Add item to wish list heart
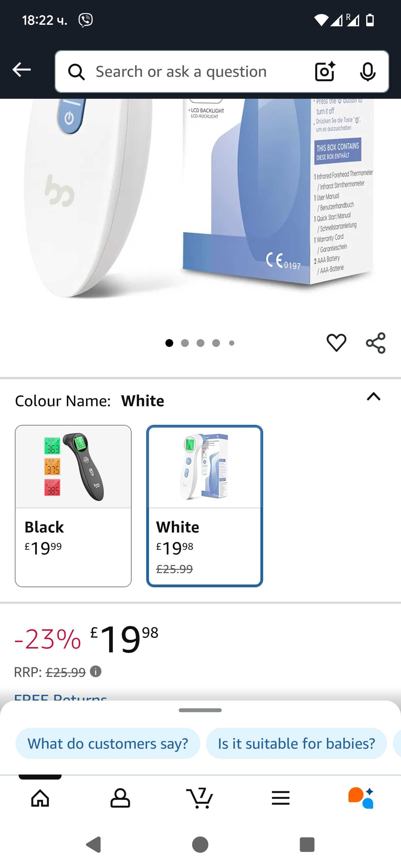 (x=336, y=343)
